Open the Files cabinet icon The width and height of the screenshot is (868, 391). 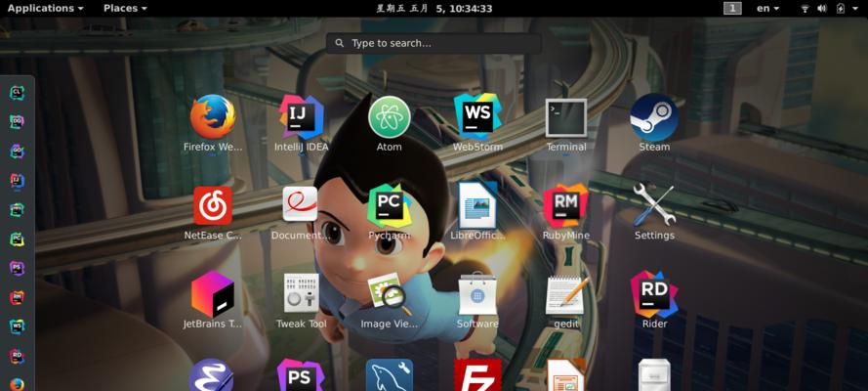point(654,375)
